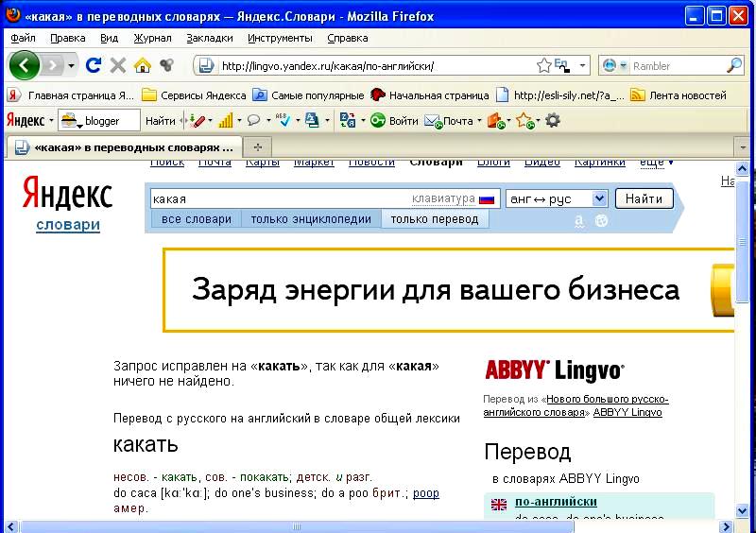Open the Нового большого русско-английского словаря link
This screenshot has height=533, width=756.
(x=576, y=405)
